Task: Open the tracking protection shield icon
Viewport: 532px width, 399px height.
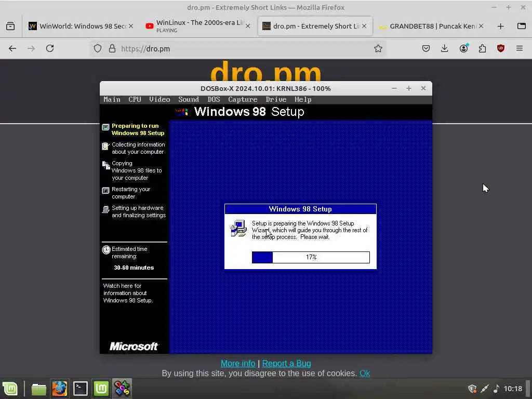Action: tap(98, 48)
